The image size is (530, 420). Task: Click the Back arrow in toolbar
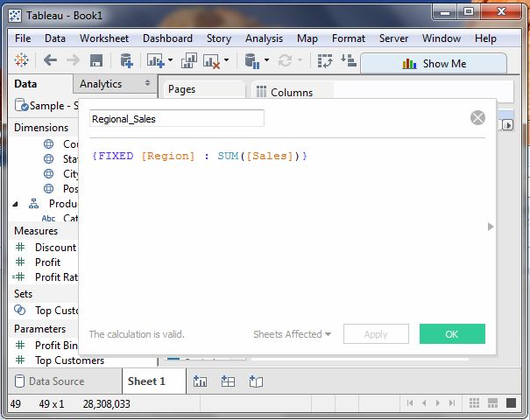(x=50, y=60)
